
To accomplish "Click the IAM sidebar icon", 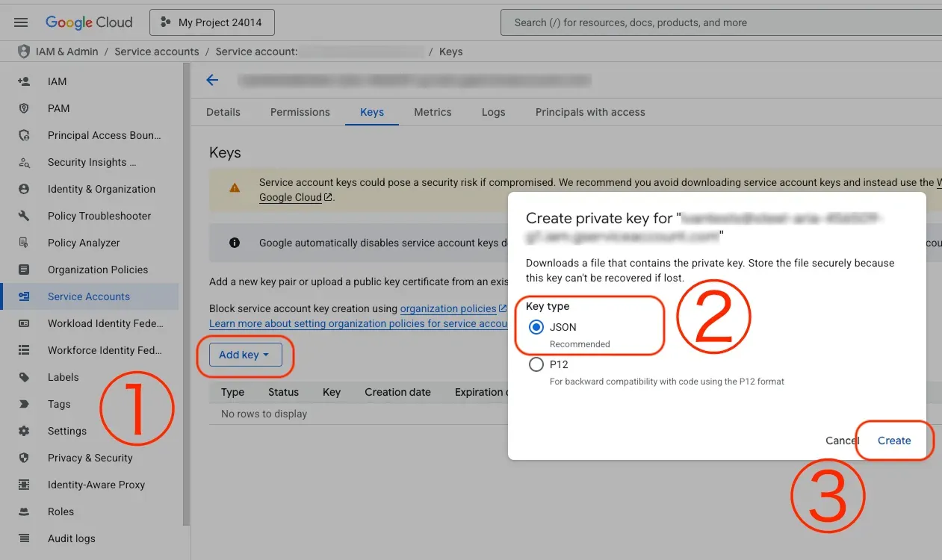I will tap(24, 81).
